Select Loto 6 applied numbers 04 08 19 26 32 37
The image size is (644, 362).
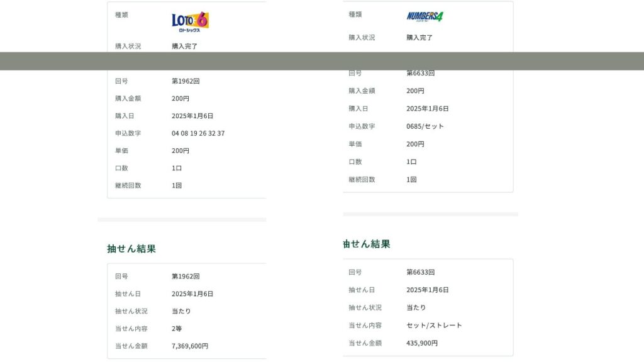[198, 133]
